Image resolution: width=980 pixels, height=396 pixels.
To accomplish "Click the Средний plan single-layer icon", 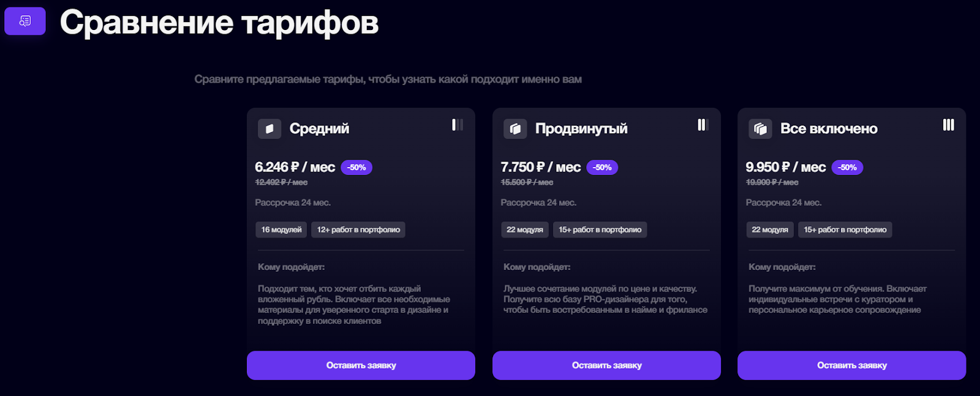I will click(269, 129).
